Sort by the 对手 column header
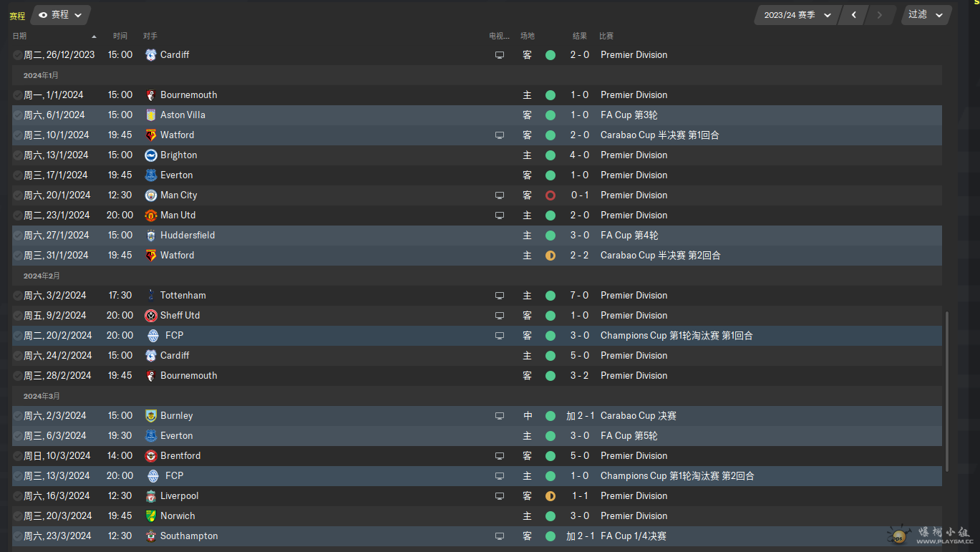980x552 pixels. (x=150, y=36)
